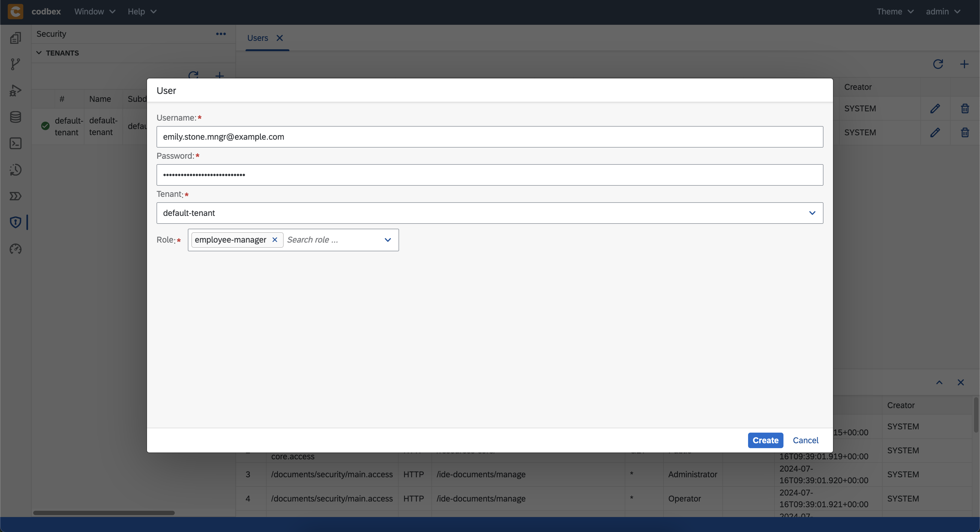Open the Terminal sidebar icon
980x532 pixels.
pyautogui.click(x=16, y=143)
